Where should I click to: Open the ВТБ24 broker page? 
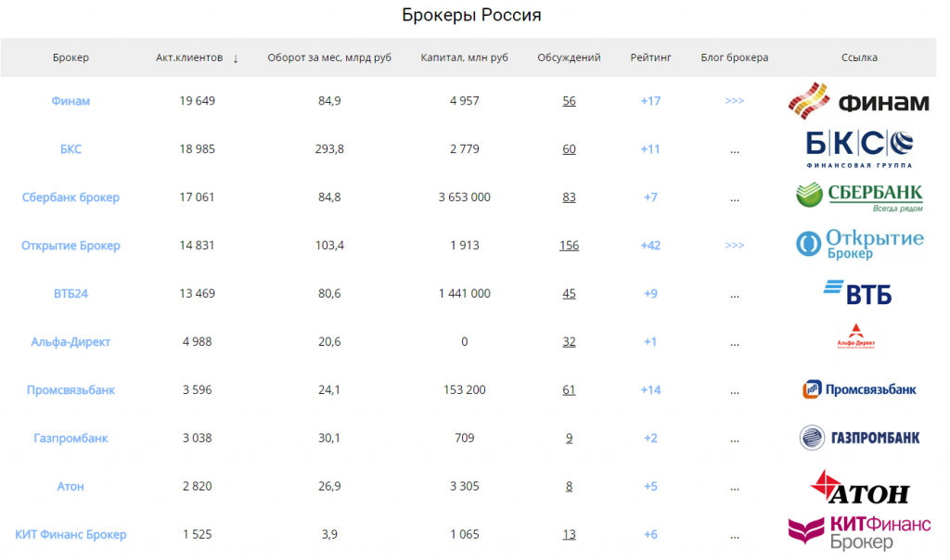tap(71, 294)
